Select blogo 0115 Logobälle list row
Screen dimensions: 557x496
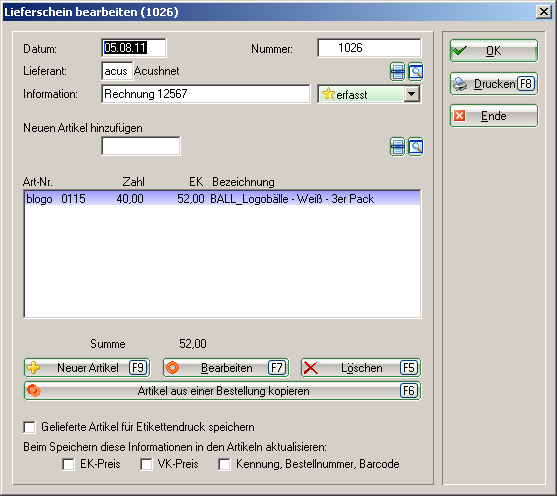[222, 199]
